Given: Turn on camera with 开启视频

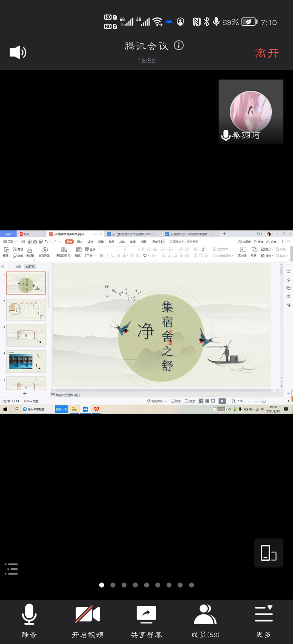Looking at the screenshot, I should tap(88, 621).
